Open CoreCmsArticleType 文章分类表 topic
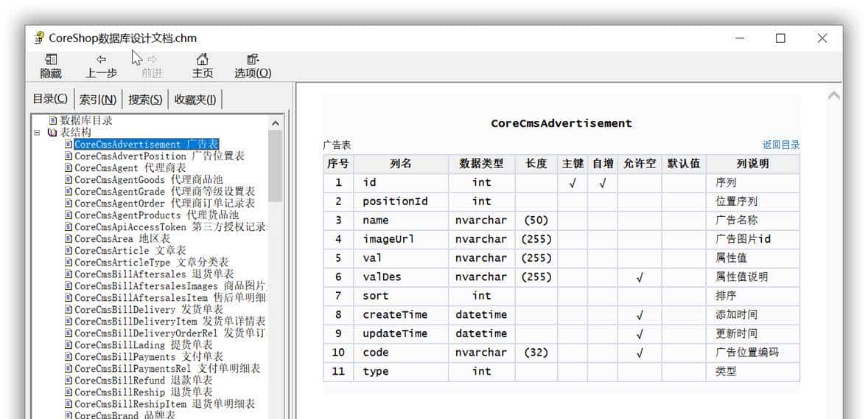This screenshot has width=868, height=419. [152, 262]
